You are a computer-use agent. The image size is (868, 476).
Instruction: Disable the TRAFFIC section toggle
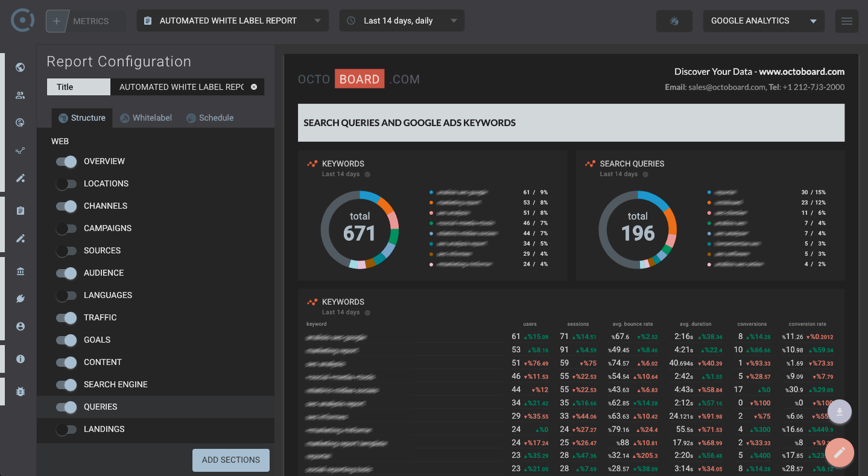[x=66, y=318]
